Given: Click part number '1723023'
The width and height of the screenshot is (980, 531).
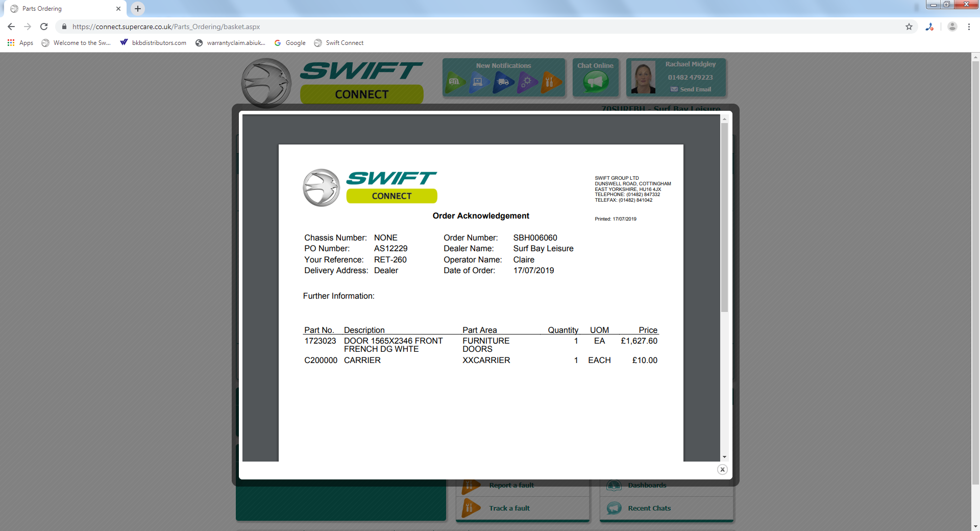Looking at the screenshot, I should point(321,341).
